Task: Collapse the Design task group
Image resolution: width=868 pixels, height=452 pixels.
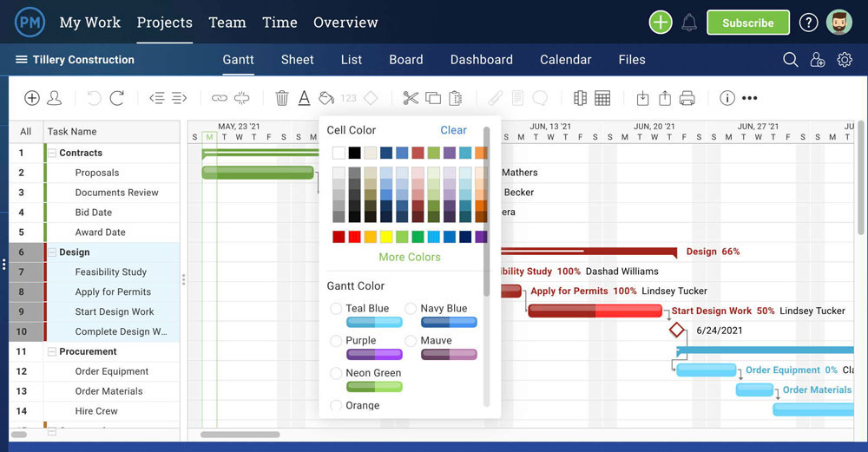Action: pyautogui.click(x=52, y=252)
